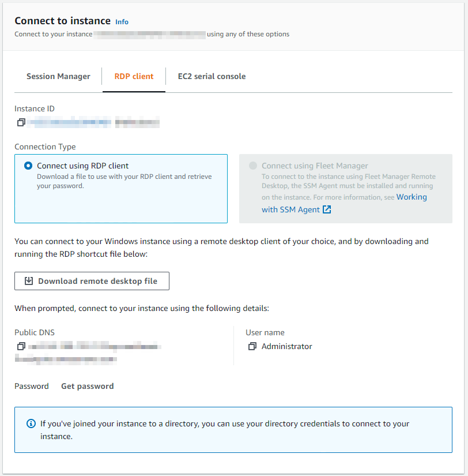Select Connect using Fleet Manager radio button
Screen dimensions: 468x476
(x=253, y=166)
